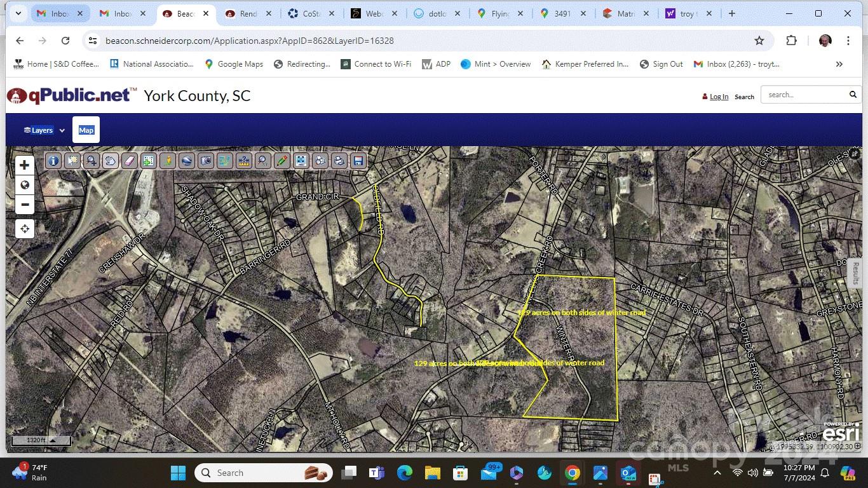Viewport: 868px width, 488px height.
Task: Click the print map icon
Action: pos(339,161)
